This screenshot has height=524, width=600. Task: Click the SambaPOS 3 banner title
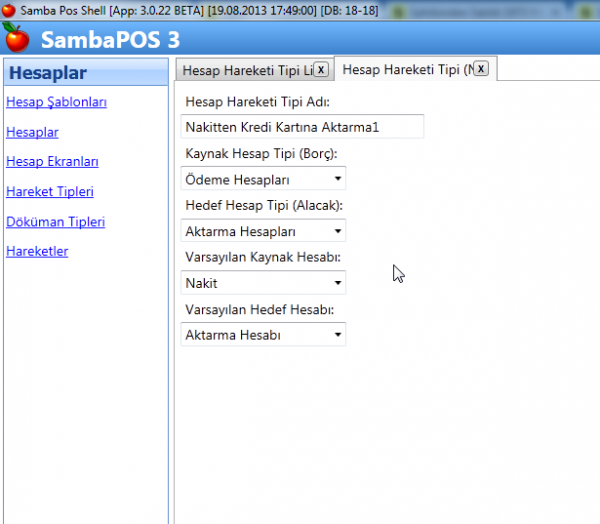tap(110, 40)
